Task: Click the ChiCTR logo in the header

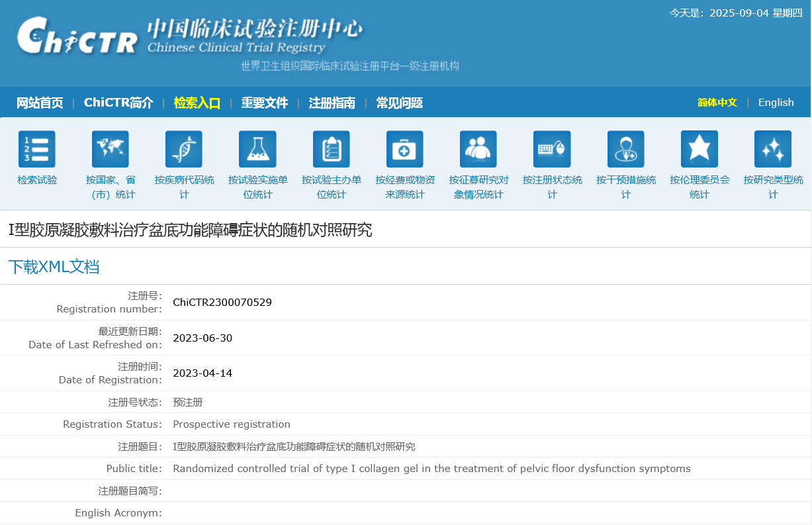Action: (77, 36)
